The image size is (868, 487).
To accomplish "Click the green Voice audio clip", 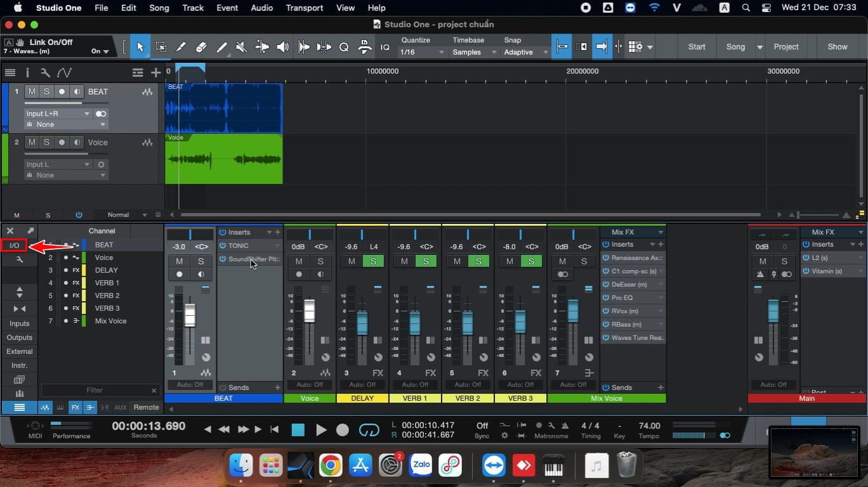I will (224, 159).
